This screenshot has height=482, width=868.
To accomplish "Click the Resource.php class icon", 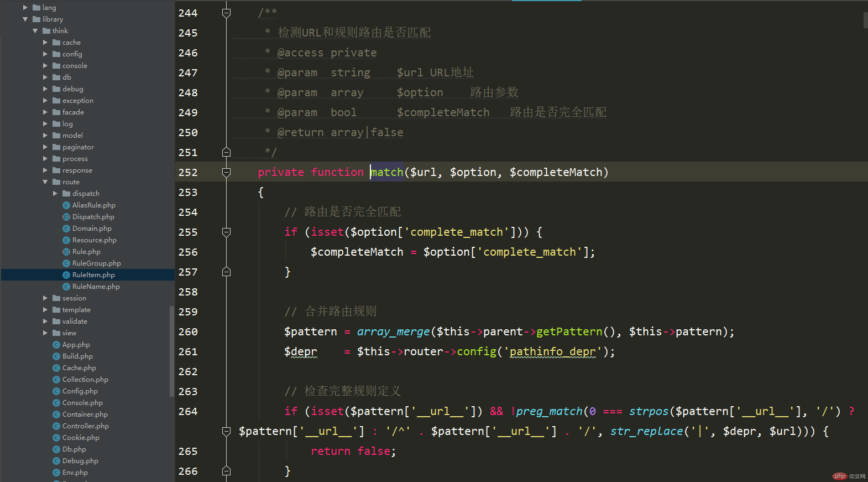I will tap(66, 240).
